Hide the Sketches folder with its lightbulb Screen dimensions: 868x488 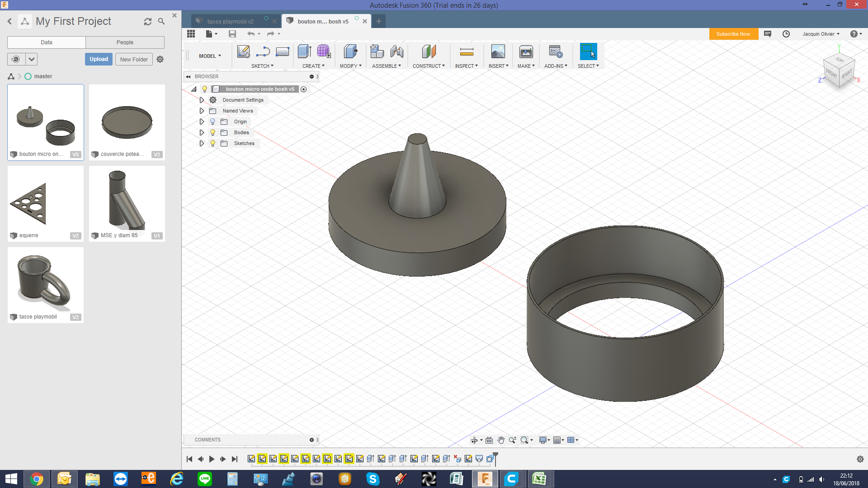pyautogui.click(x=212, y=143)
